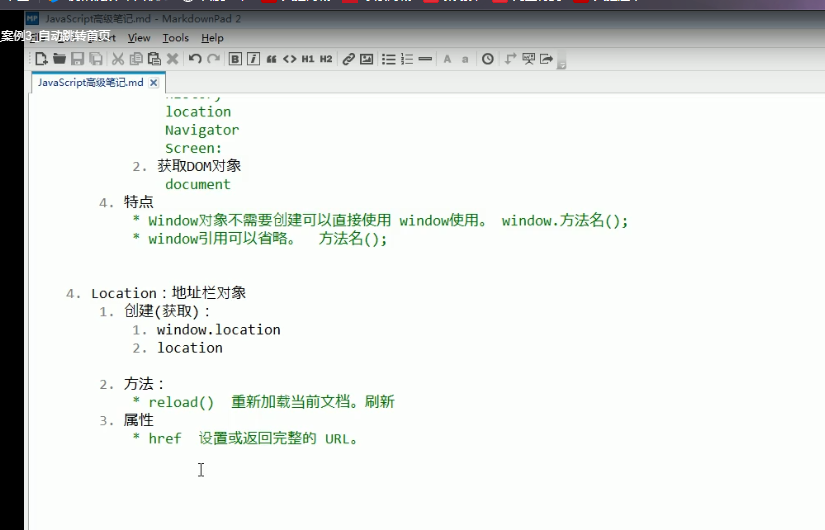Click the 'Location：地址栏对象' line
Viewport: 825px width, 530px height.
(x=168, y=293)
